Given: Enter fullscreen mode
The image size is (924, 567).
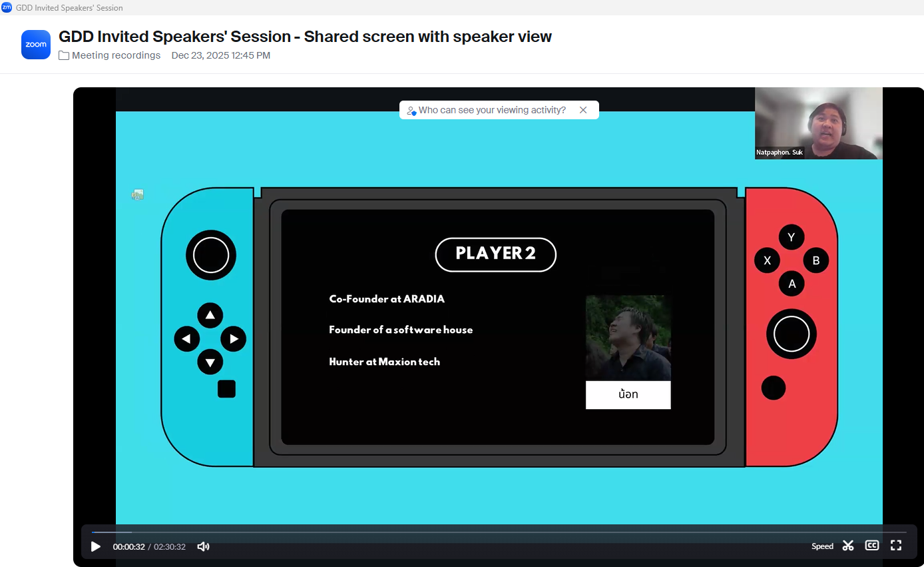Looking at the screenshot, I should pyautogui.click(x=896, y=546).
